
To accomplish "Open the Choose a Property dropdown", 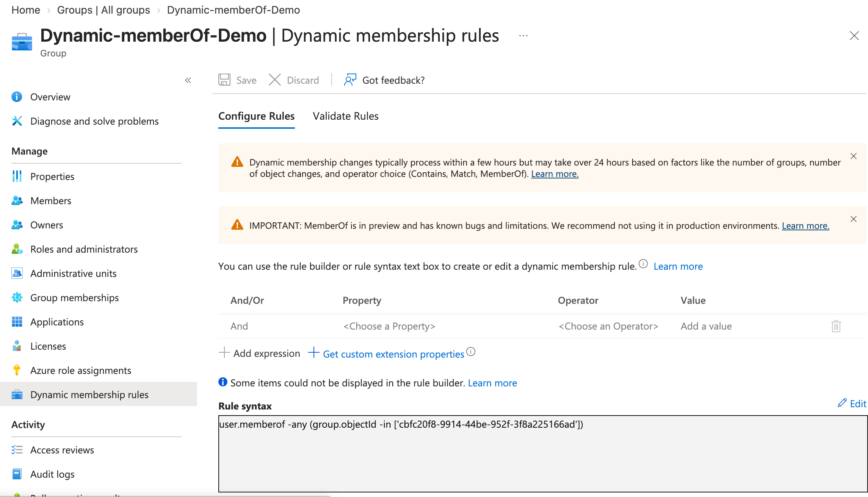I will (389, 326).
